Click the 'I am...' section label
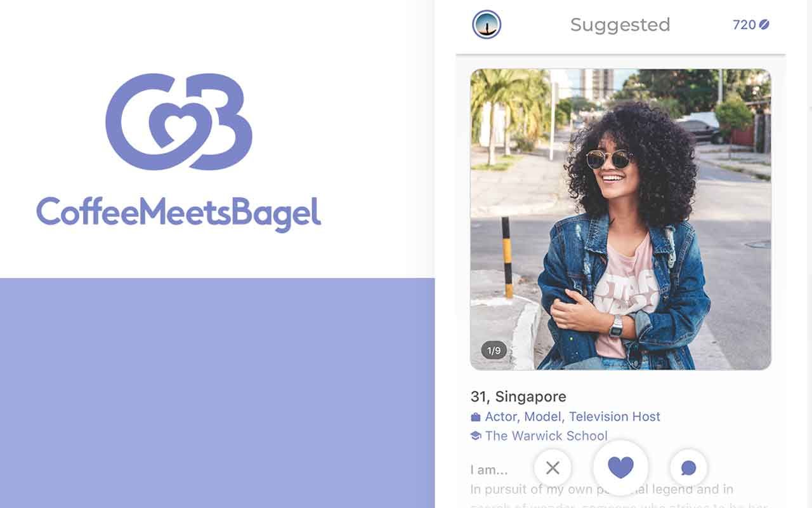The image size is (812, 508). coord(489,470)
